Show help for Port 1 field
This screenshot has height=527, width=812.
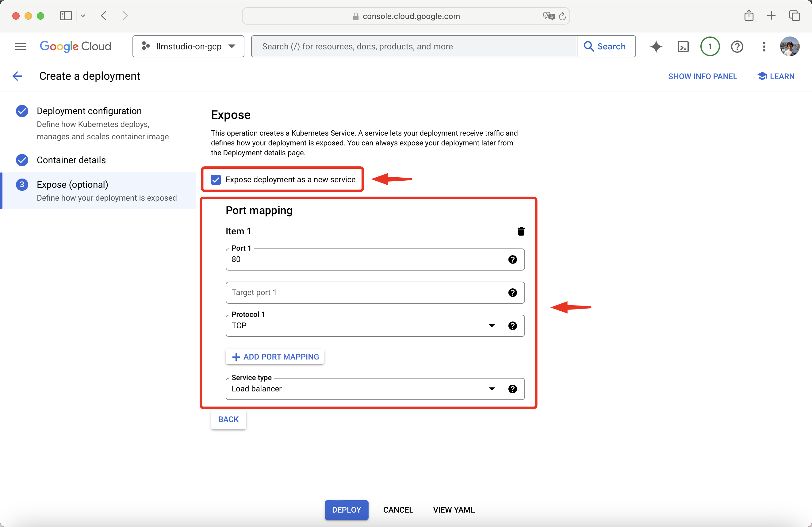pyautogui.click(x=512, y=260)
